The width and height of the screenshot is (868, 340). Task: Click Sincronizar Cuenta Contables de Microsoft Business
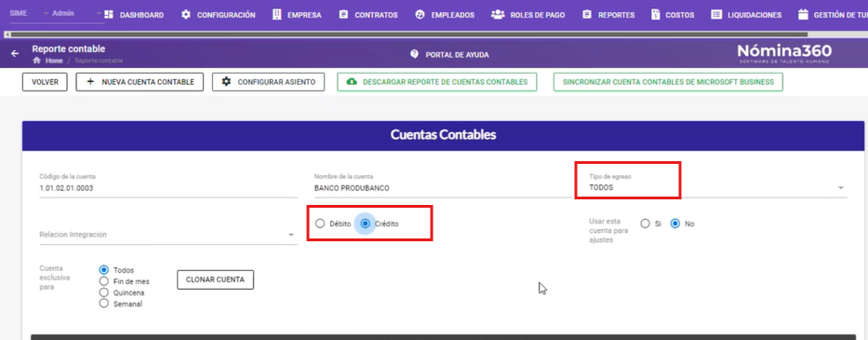[x=668, y=82]
